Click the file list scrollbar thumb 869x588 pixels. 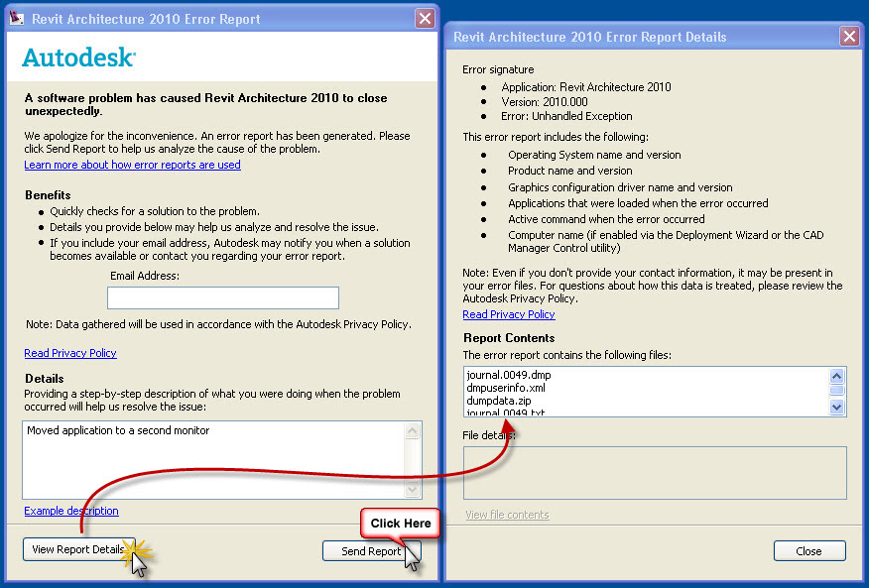837,390
